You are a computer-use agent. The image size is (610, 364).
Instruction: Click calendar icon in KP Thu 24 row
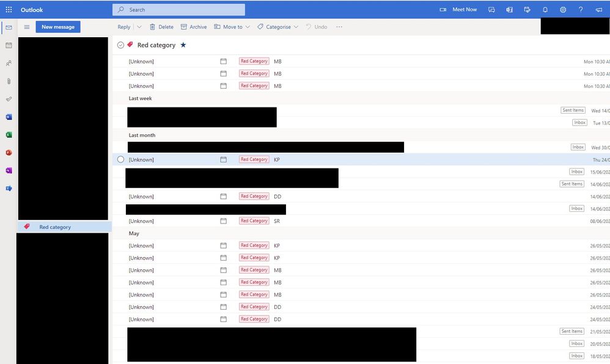click(x=223, y=159)
